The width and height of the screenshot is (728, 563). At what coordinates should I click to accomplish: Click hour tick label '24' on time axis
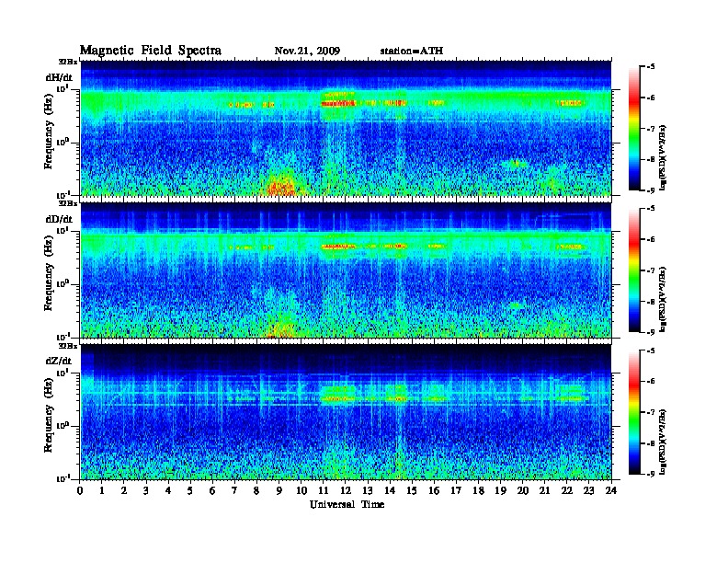tap(611, 490)
